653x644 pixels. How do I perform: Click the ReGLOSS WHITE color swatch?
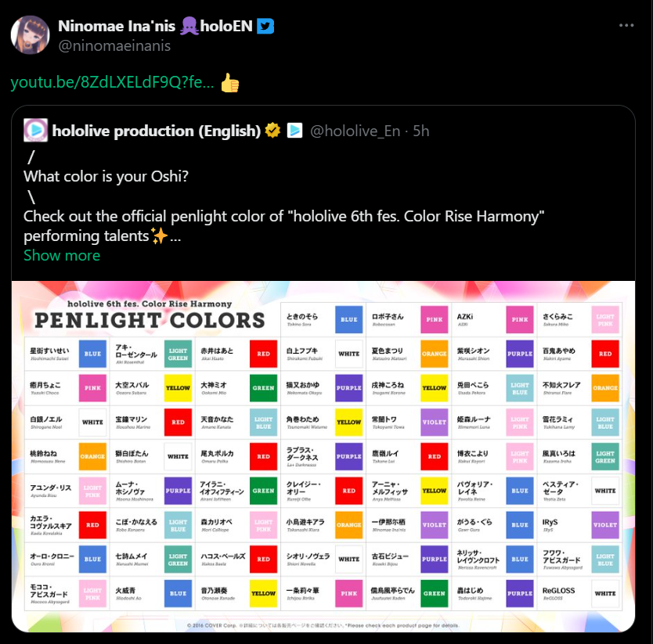click(604, 593)
